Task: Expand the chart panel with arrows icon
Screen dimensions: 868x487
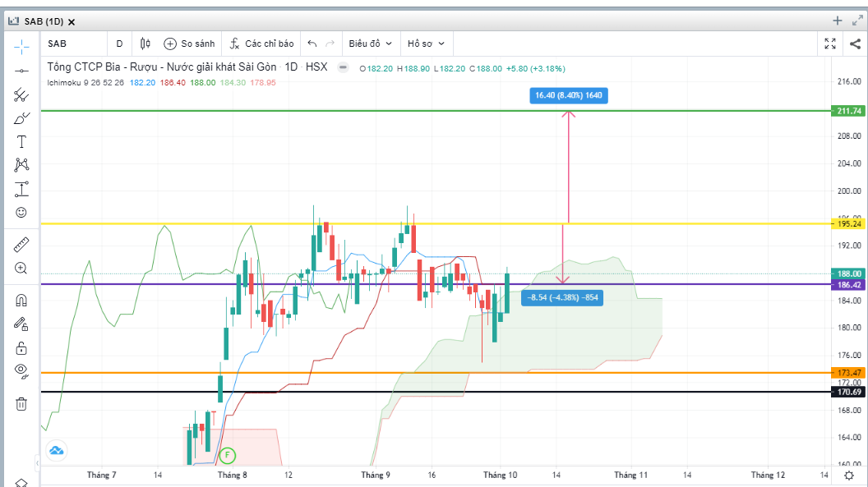Action: click(x=857, y=21)
